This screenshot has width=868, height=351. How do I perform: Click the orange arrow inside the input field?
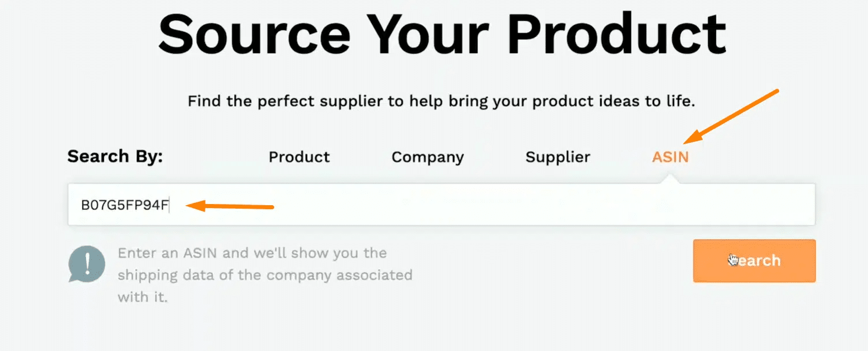click(230, 206)
